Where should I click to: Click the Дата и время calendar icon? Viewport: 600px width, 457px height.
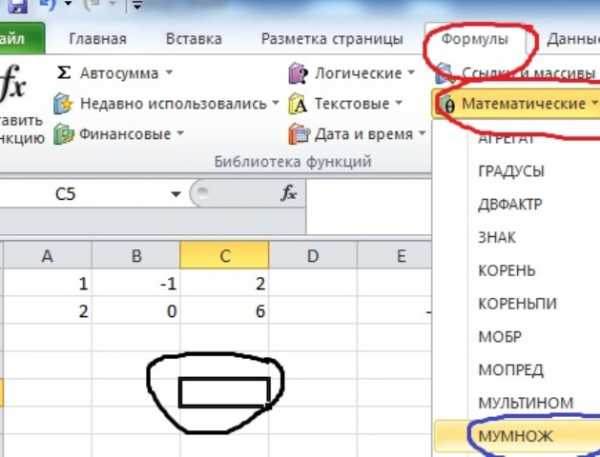pyautogui.click(x=299, y=134)
